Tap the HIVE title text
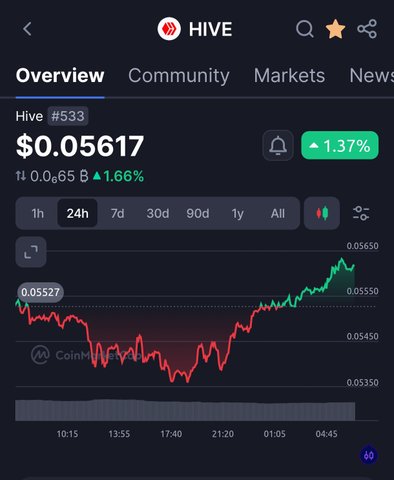The image size is (394, 480). (210, 29)
